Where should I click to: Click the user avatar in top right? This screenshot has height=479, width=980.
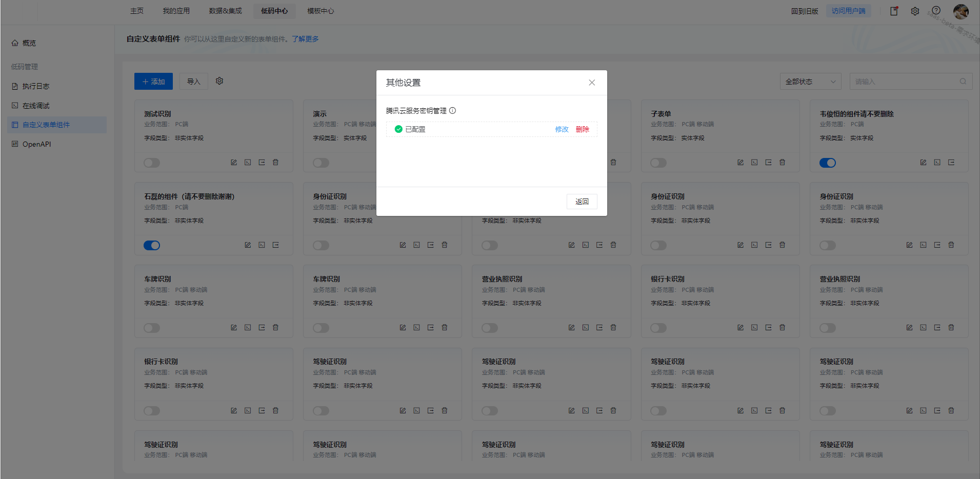961,11
